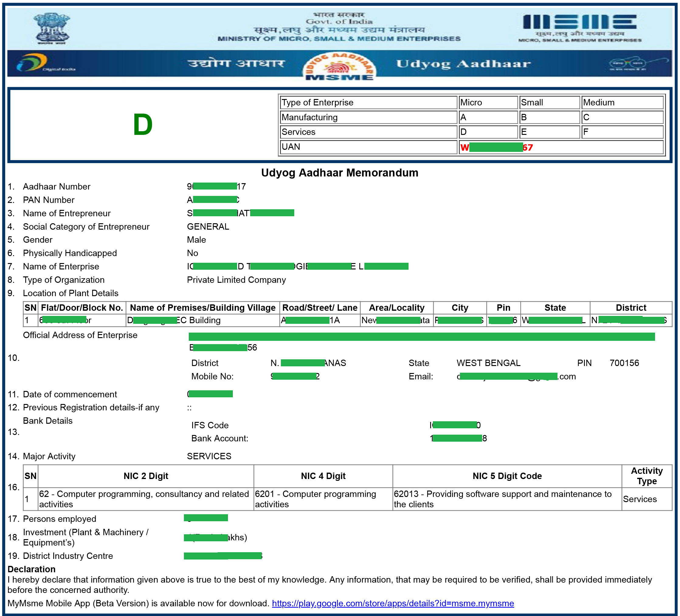
Task: Click the 'Small' column header
Action: click(x=550, y=102)
